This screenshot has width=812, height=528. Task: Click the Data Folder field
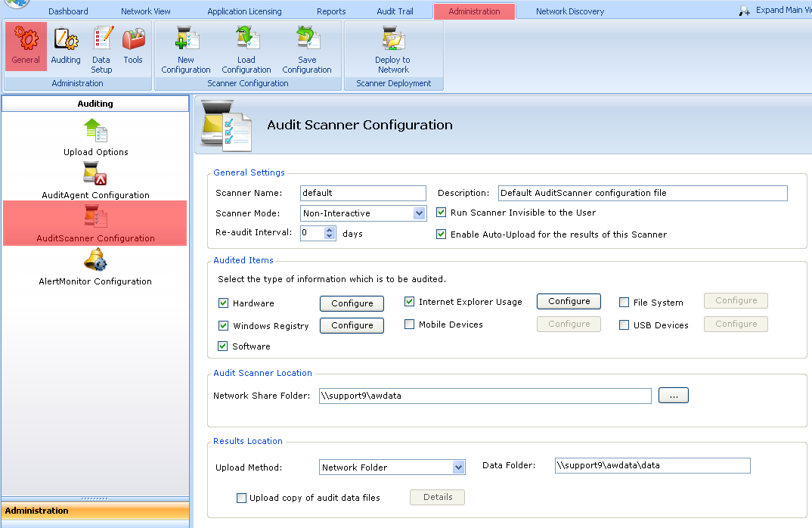(652, 465)
